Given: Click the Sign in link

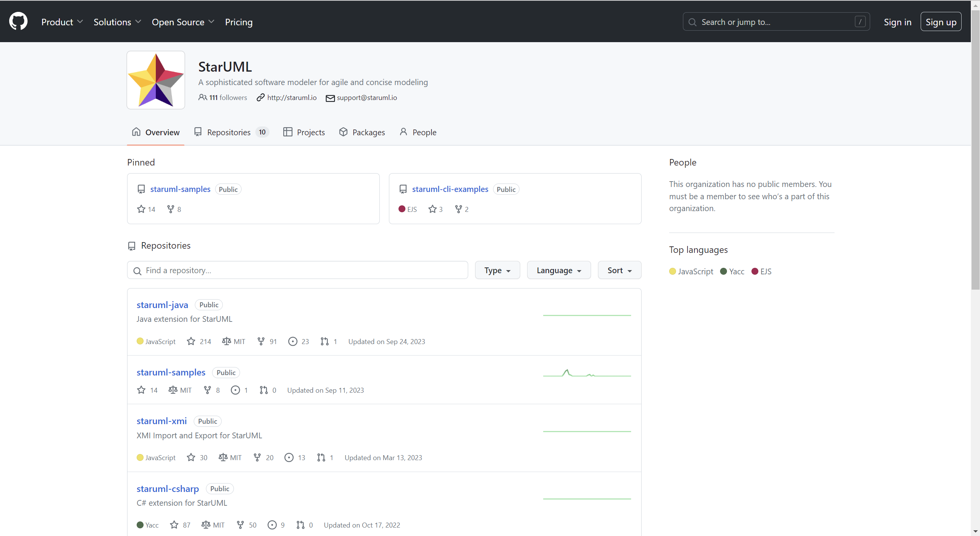Looking at the screenshot, I should (897, 22).
